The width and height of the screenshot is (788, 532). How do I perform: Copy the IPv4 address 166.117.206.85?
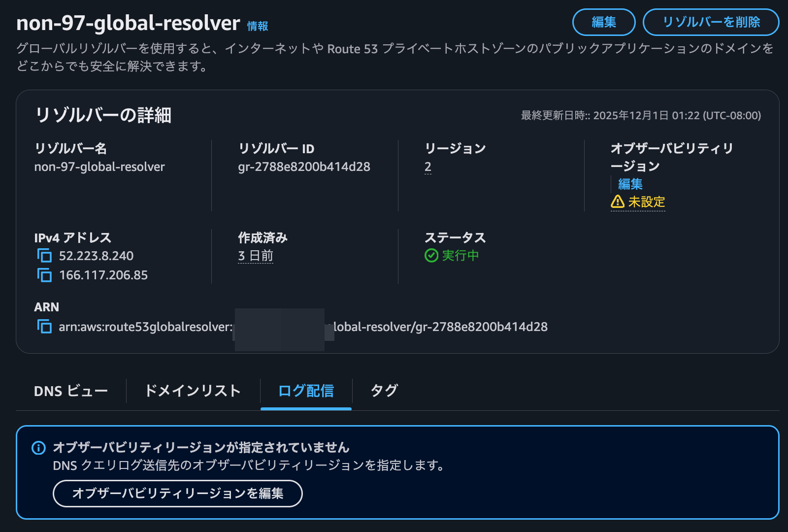[44, 275]
